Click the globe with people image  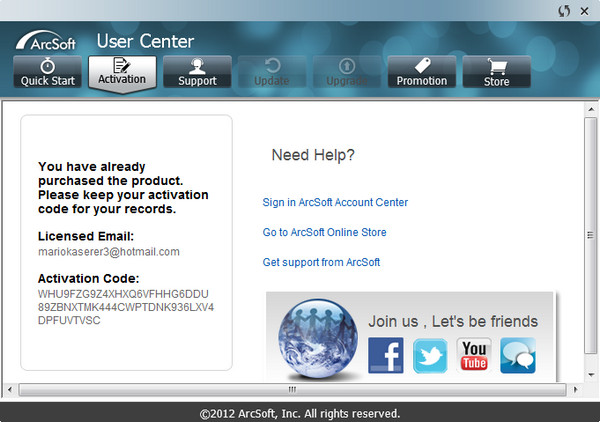[318, 339]
